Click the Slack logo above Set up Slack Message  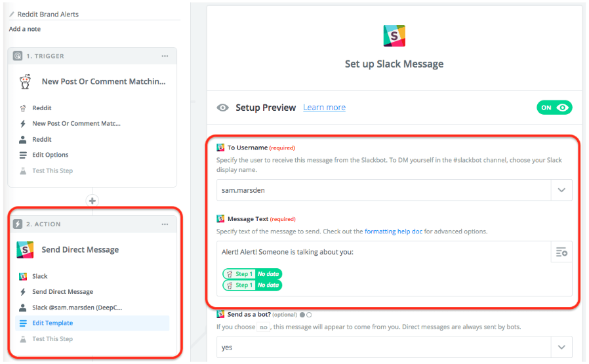[x=394, y=35]
